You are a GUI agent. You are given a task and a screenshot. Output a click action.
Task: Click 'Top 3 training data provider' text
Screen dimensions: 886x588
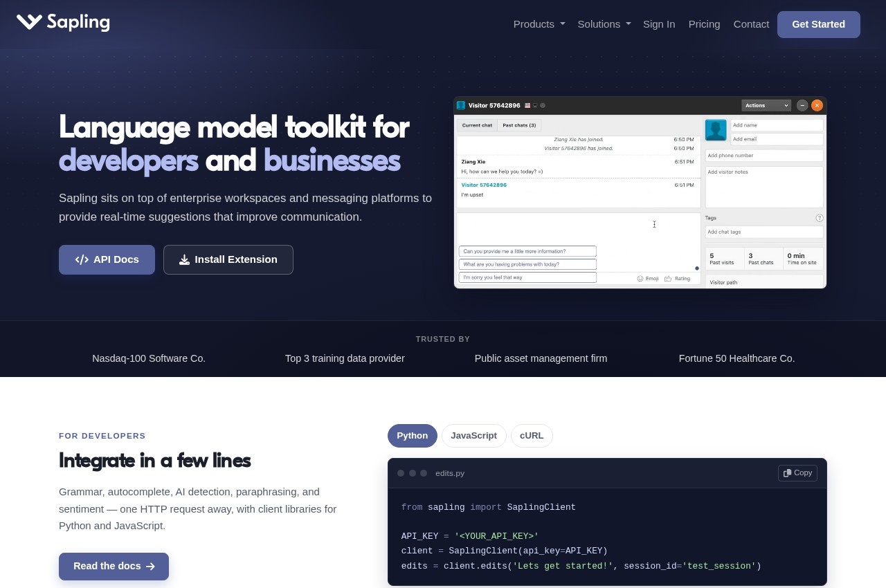pyautogui.click(x=345, y=358)
